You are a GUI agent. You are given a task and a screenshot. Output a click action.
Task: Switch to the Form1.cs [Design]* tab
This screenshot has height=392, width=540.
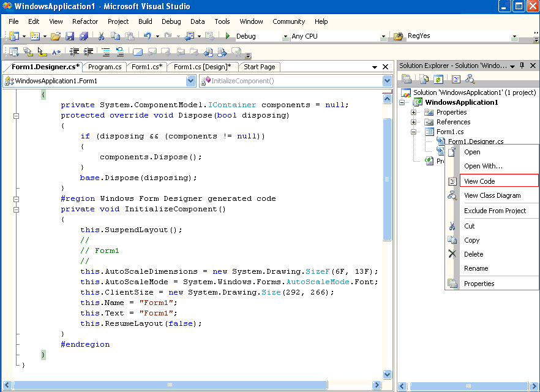(x=202, y=67)
